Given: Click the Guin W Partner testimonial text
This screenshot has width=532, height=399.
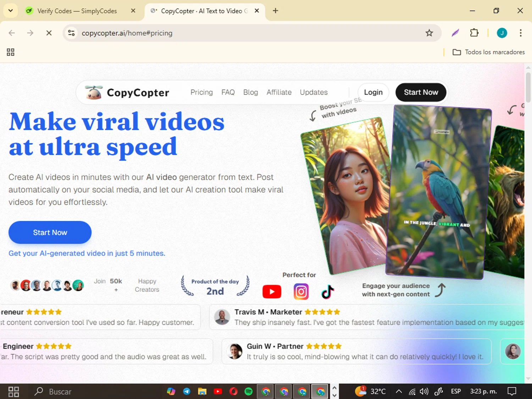Looking at the screenshot, I should click(x=365, y=356).
